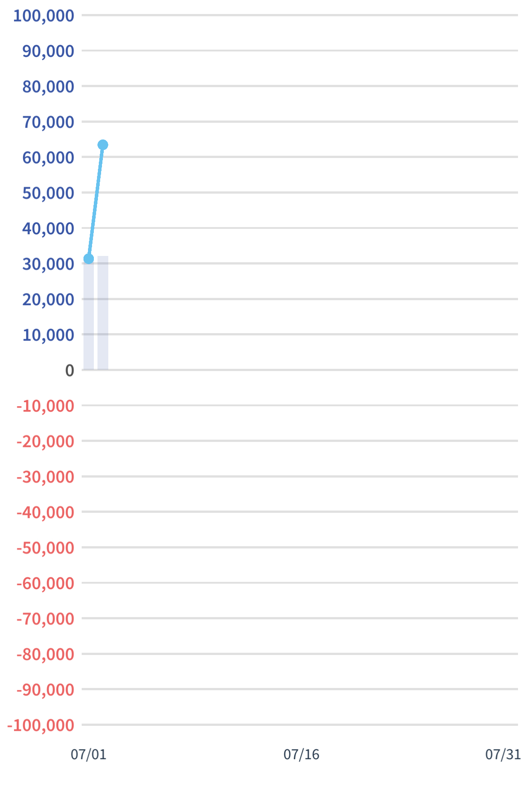Click the 90,000 axis label
This screenshot has width=532, height=785.
coord(48,51)
